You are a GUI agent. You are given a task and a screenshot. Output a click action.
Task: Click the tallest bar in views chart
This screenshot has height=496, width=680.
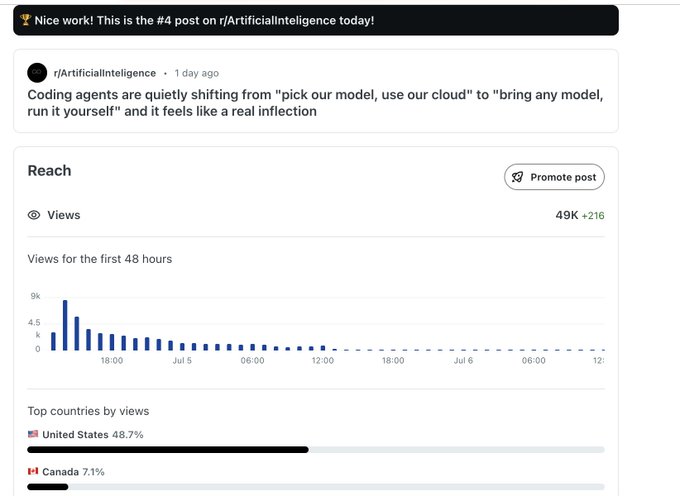[65, 325]
